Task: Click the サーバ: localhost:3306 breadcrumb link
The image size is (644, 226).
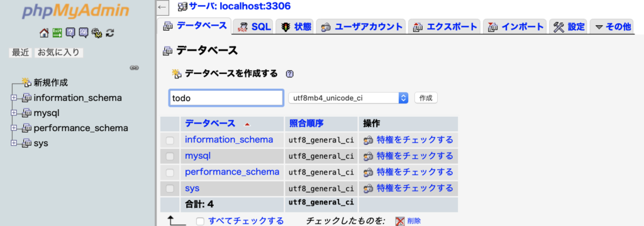Action: [x=240, y=6]
